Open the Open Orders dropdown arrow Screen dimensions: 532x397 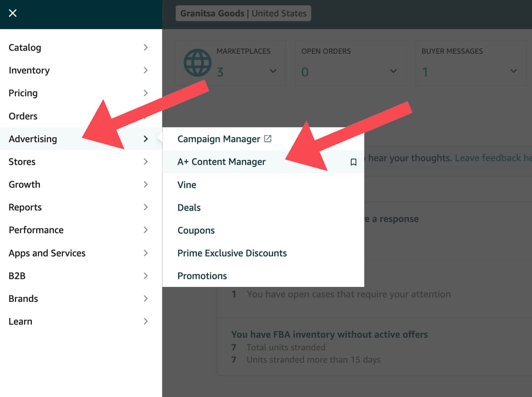(x=393, y=71)
